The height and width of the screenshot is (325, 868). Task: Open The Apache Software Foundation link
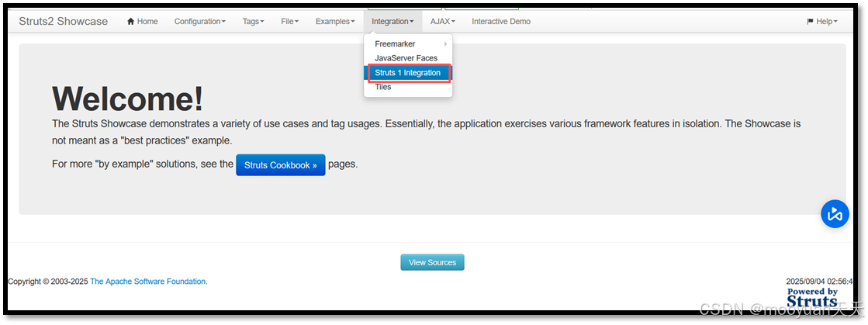(148, 282)
